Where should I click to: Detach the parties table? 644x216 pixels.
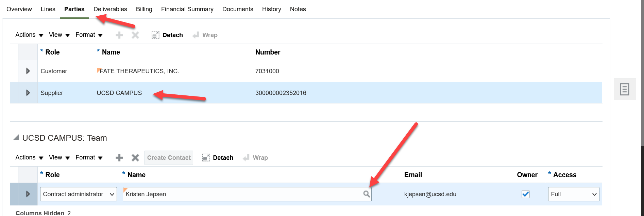(x=167, y=35)
